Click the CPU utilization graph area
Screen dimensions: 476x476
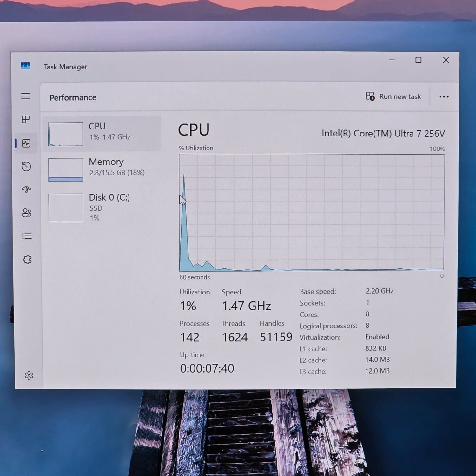tap(311, 212)
